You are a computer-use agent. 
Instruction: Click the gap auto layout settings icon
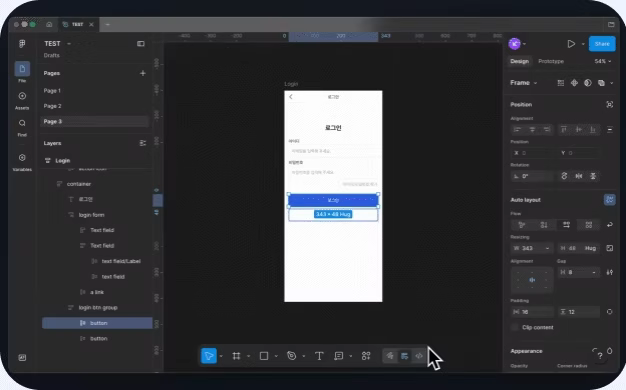[610, 272]
